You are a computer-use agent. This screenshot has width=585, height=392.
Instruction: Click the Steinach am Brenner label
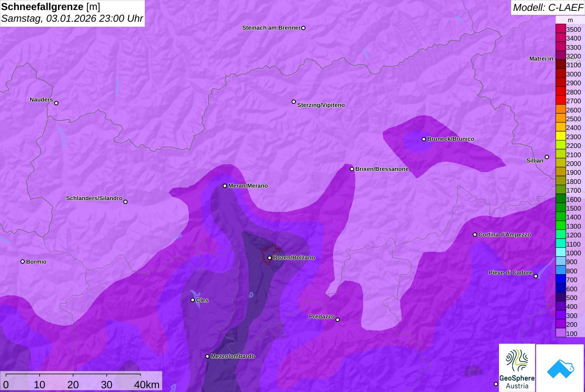tap(271, 28)
